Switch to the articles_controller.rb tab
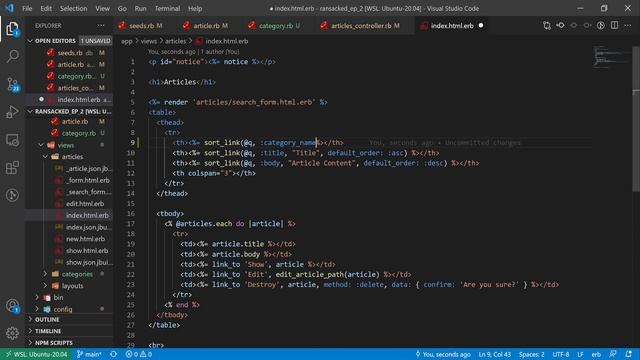Viewport: 640px width, 360px height. pos(364,26)
